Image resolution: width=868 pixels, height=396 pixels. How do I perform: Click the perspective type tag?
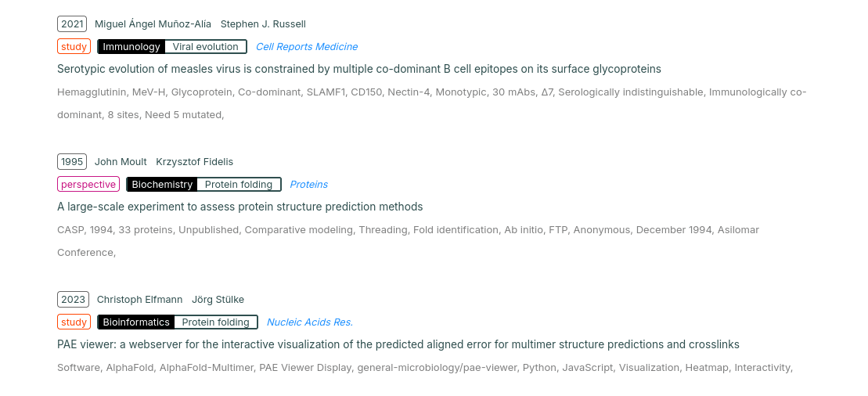[88, 185]
